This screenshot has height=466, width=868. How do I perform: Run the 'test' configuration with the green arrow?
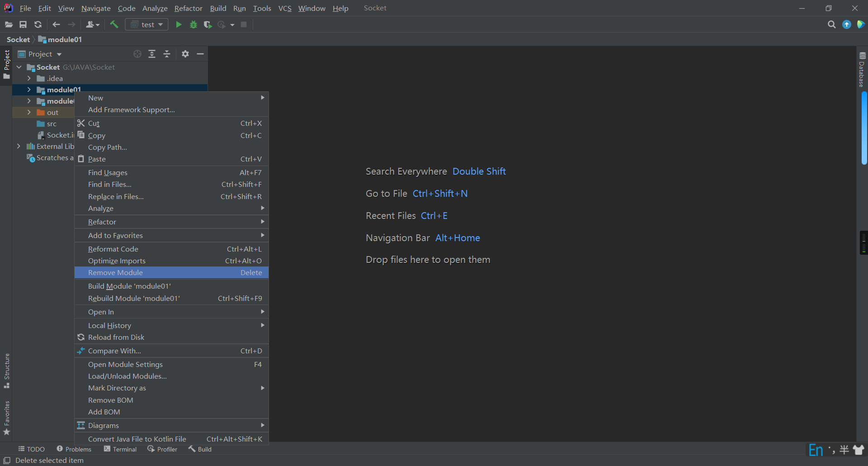[179, 24]
